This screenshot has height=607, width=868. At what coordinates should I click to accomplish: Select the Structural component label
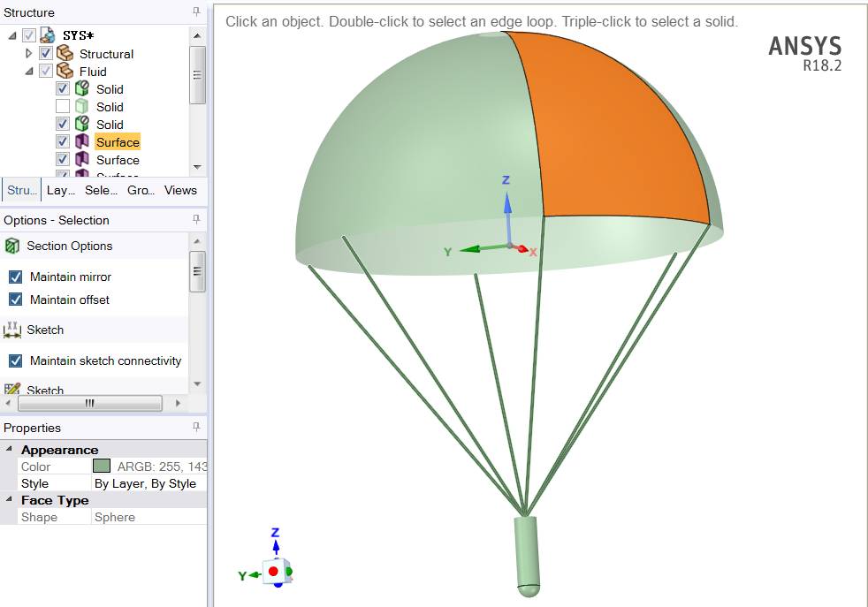(x=106, y=54)
